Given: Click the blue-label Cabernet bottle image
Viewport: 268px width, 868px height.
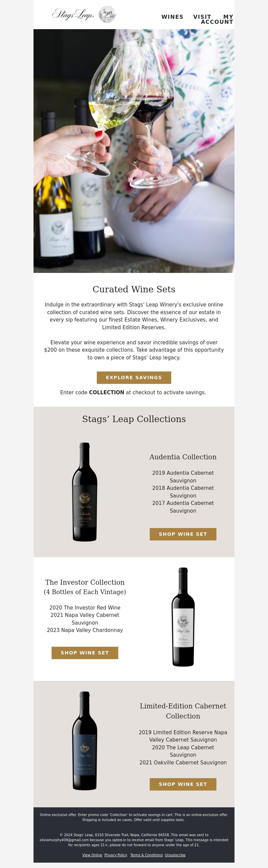Looking at the screenshot, I should point(85,741).
